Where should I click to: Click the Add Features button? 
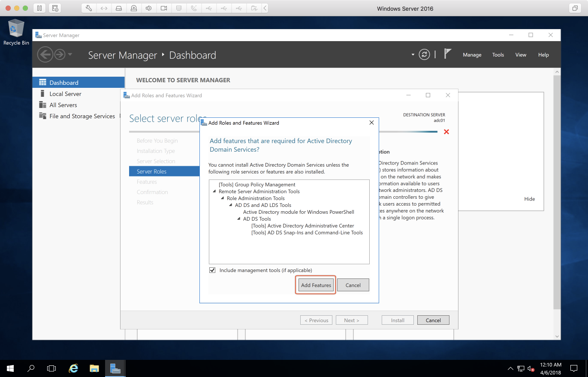316,285
